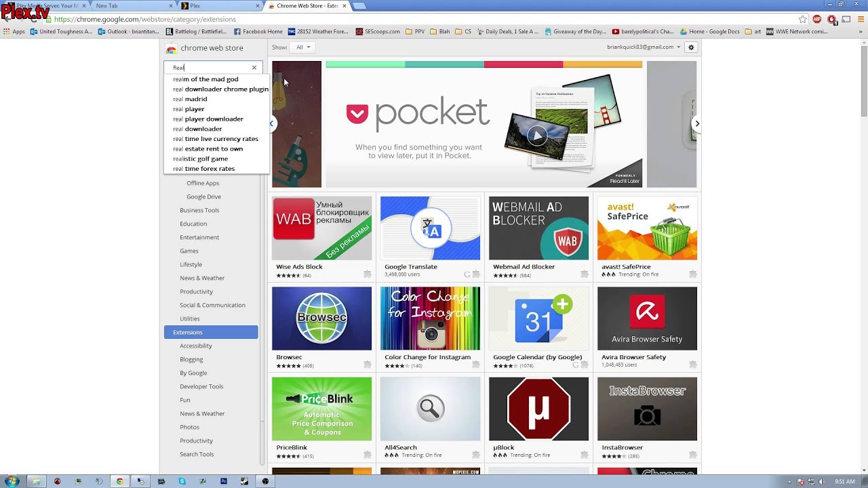
Task: Open the new tab button
Action: tap(359, 6)
